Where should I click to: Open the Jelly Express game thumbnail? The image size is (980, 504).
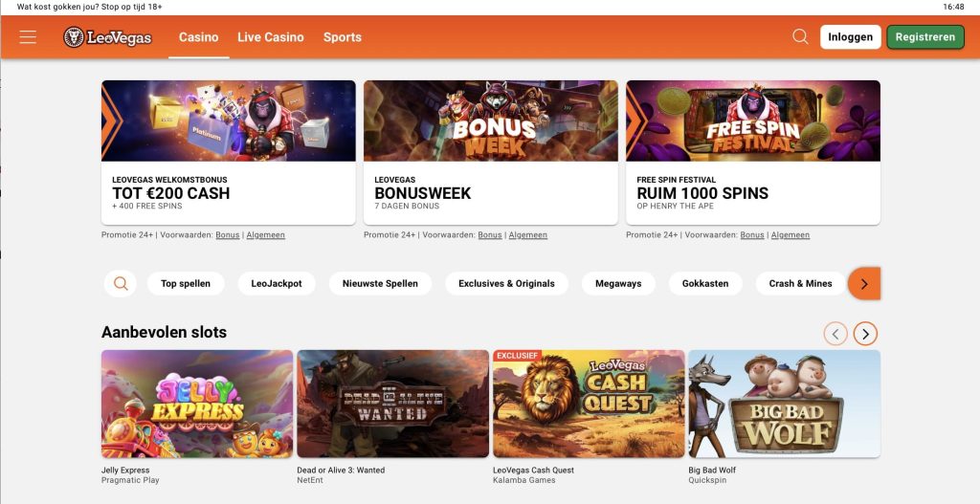pos(197,404)
